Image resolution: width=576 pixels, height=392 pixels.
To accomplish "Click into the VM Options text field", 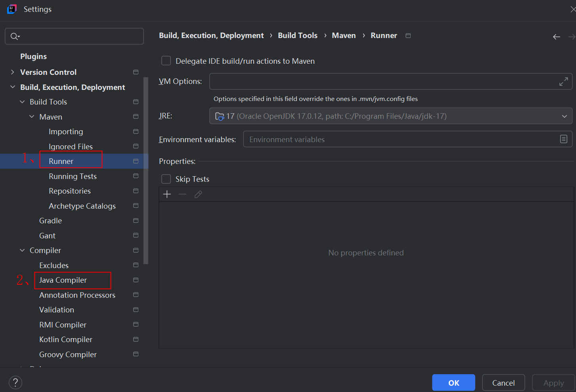I will tap(391, 82).
